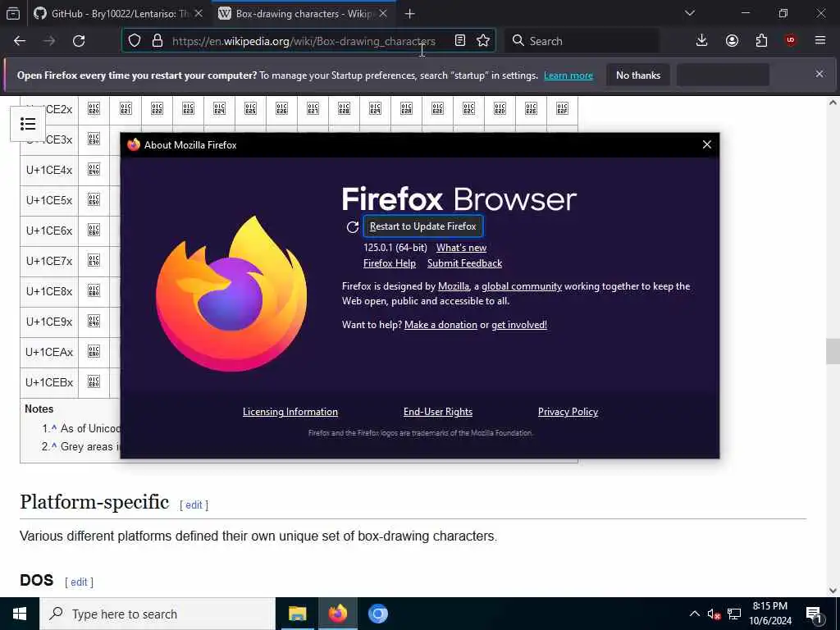Select the U+1CEBx row header
The height and width of the screenshot is (630, 840).
click(x=49, y=382)
